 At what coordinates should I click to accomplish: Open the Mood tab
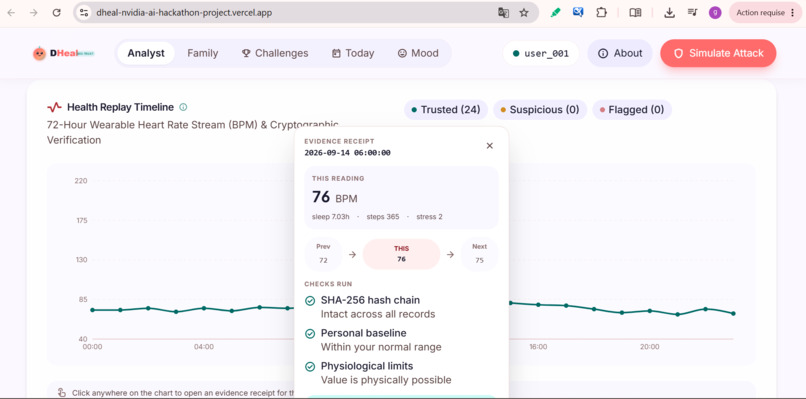[x=418, y=53]
